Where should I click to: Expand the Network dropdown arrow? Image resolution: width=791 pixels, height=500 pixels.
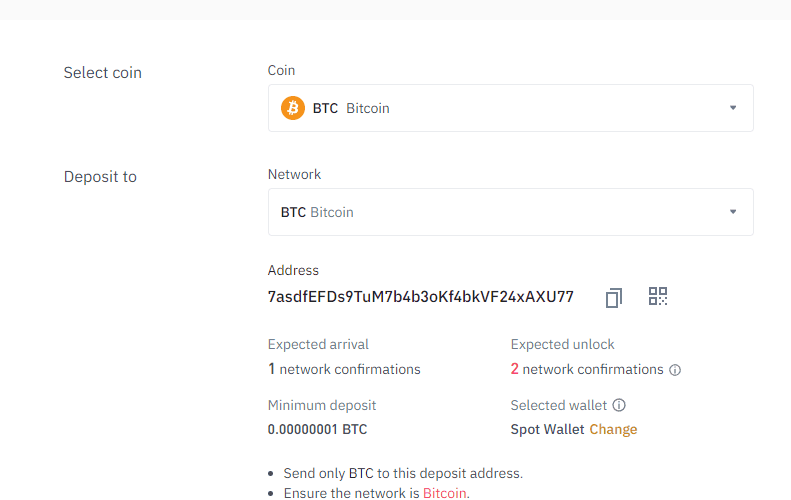(x=733, y=212)
